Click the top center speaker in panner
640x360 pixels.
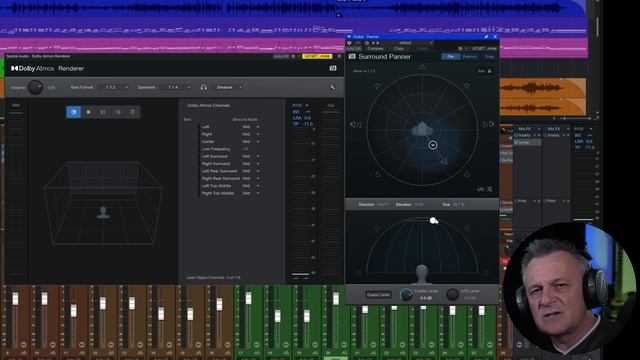click(x=422, y=67)
